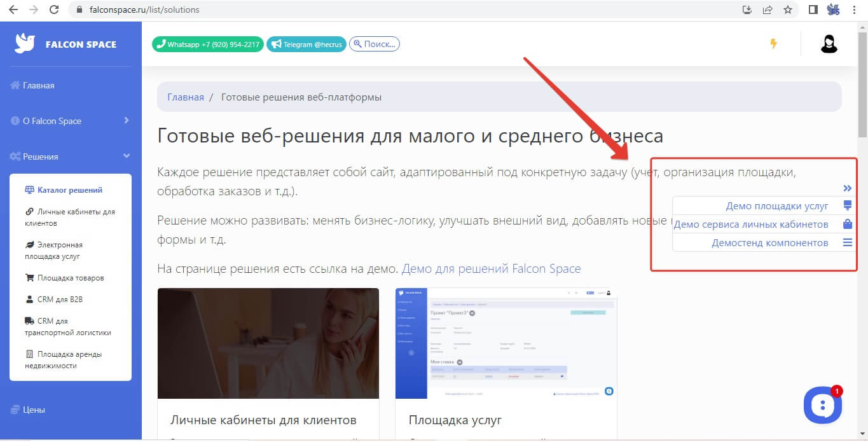This screenshot has width=868, height=442.
Task: Click the shopping bag icon for personal cabinets demo
Action: tap(847, 224)
